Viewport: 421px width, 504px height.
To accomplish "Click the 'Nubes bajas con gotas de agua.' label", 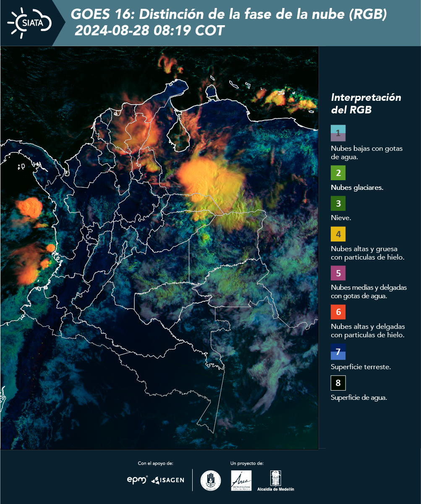I will 367,153.
